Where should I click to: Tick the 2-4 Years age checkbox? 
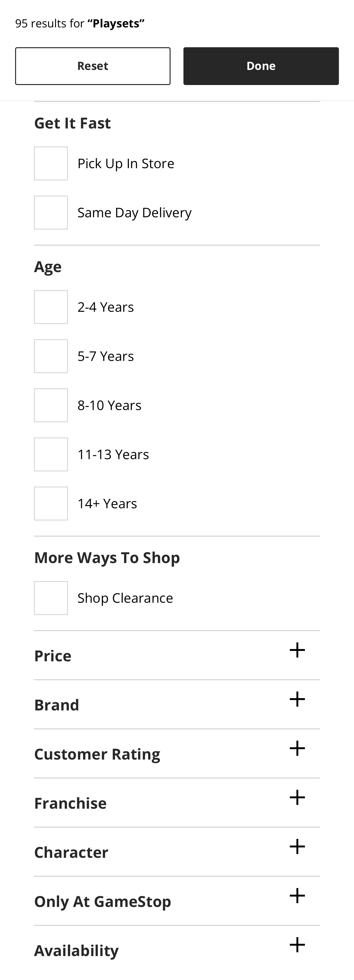(x=51, y=307)
